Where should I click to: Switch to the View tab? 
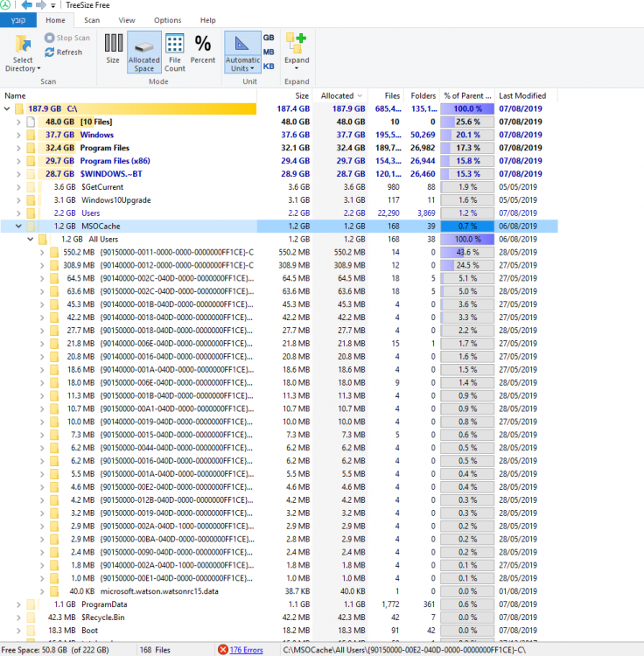click(x=126, y=20)
